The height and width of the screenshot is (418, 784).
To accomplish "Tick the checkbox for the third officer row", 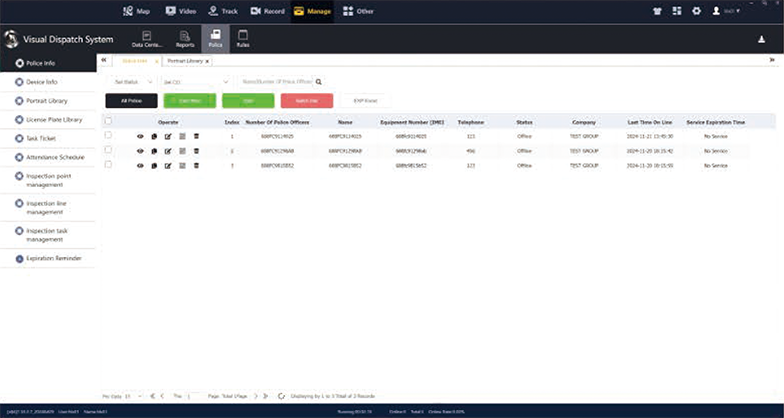I will [108, 164].
